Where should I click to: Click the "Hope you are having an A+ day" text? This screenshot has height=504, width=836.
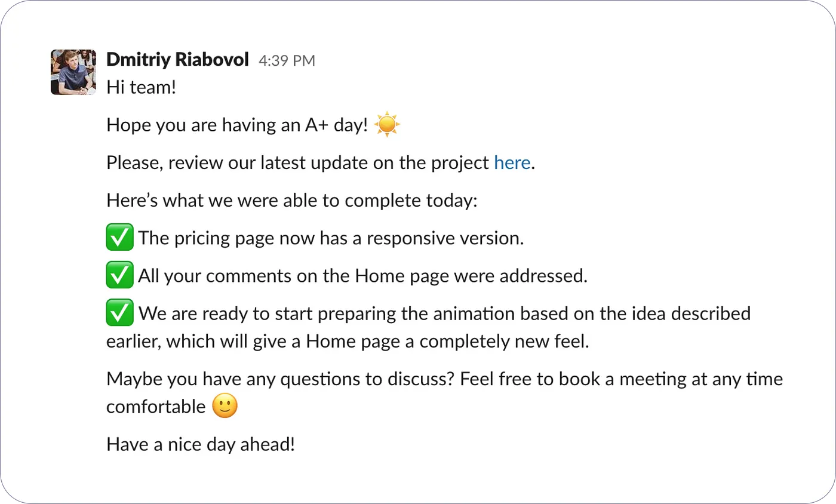point(236,125)
